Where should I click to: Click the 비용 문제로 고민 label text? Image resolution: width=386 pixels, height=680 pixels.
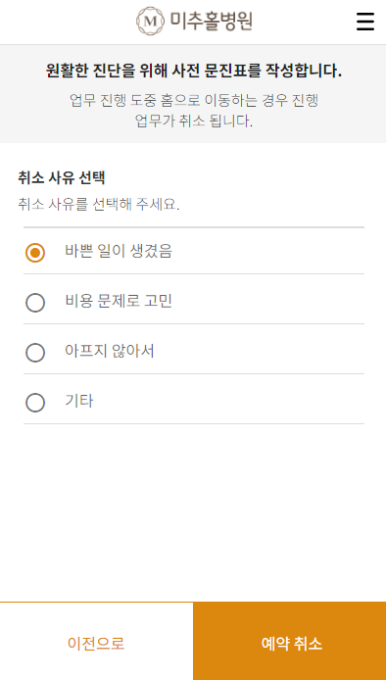point(118,301)
